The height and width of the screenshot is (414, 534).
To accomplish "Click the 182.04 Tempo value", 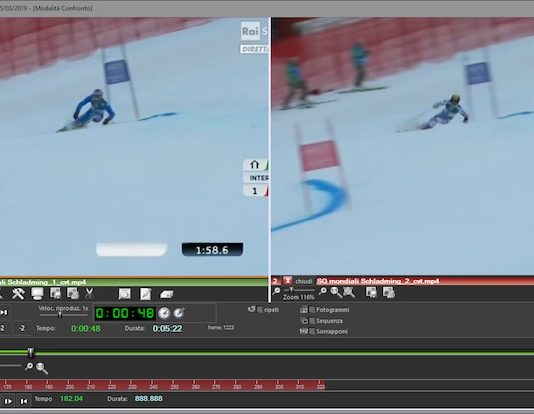I will [72, 398].
